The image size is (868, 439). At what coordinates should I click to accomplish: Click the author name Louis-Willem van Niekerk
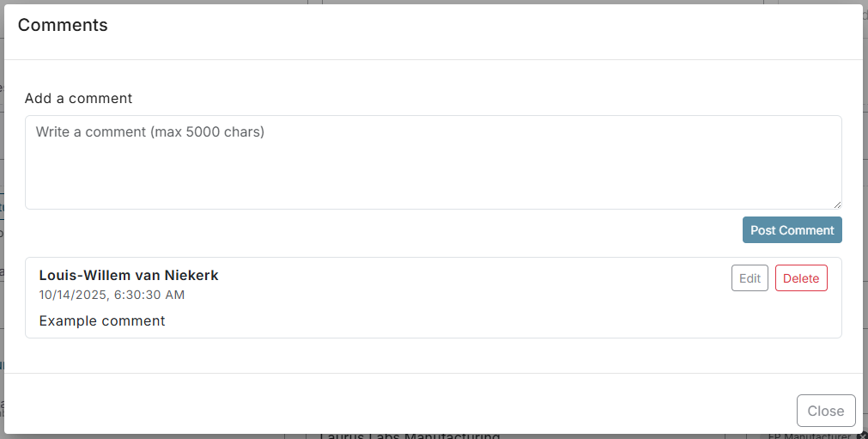pos(129,276)
